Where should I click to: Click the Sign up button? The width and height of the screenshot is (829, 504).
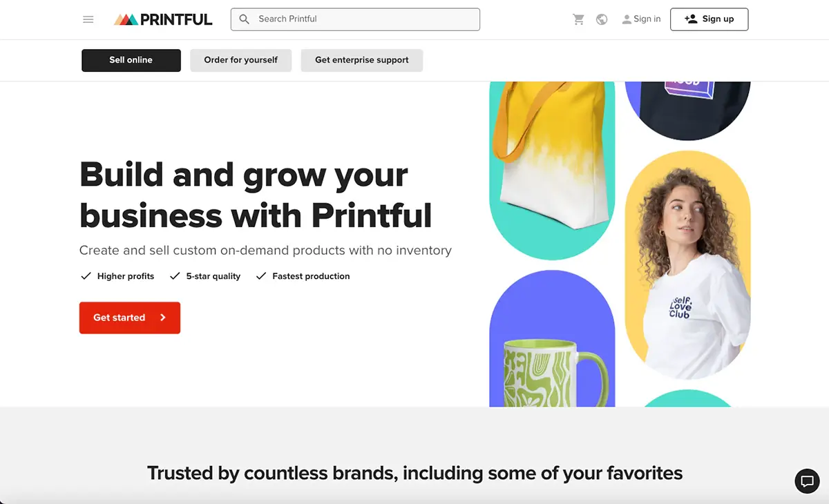(x=709, y=19)
